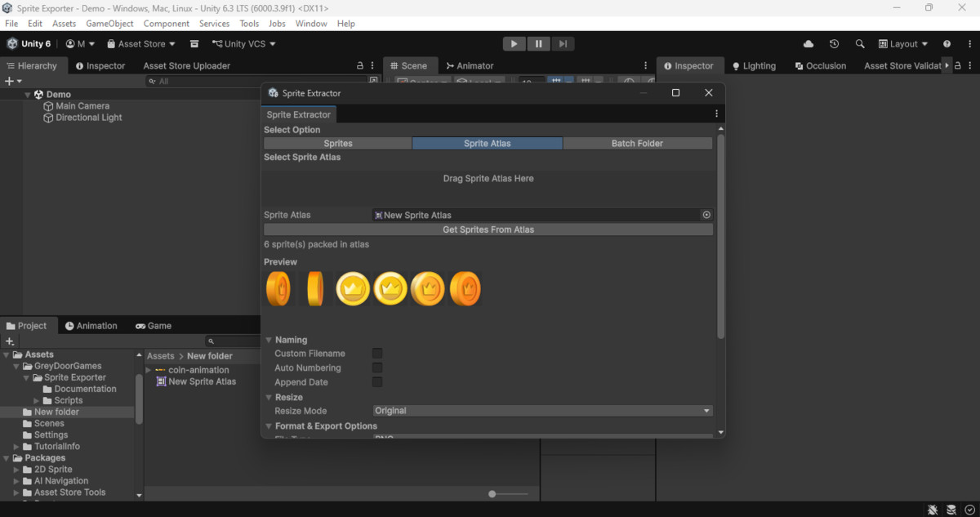Open the Layout dropdown
This screenshot has width=980, height=517.
[903, 44]
